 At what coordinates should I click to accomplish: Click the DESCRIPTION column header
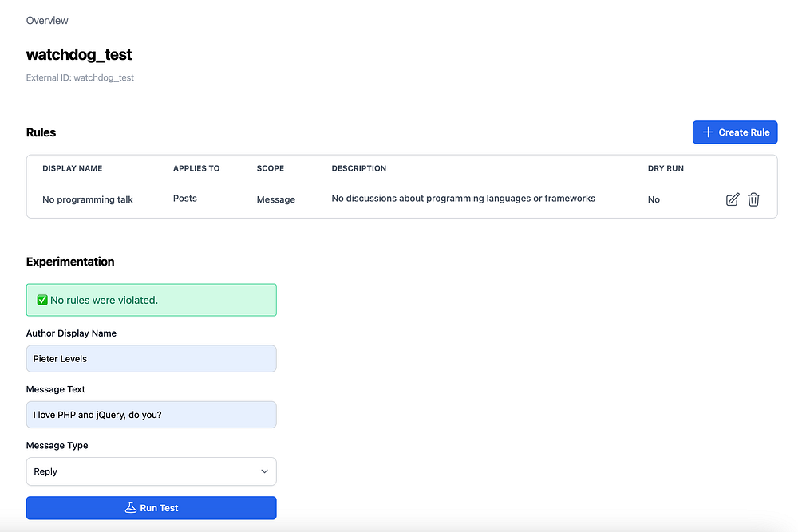tap(359, 168)
